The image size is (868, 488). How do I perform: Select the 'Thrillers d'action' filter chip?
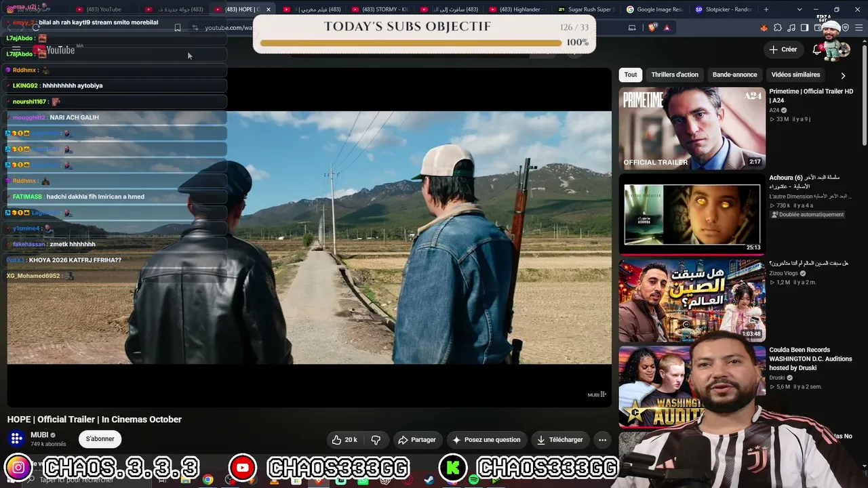[x=675, y=75]
